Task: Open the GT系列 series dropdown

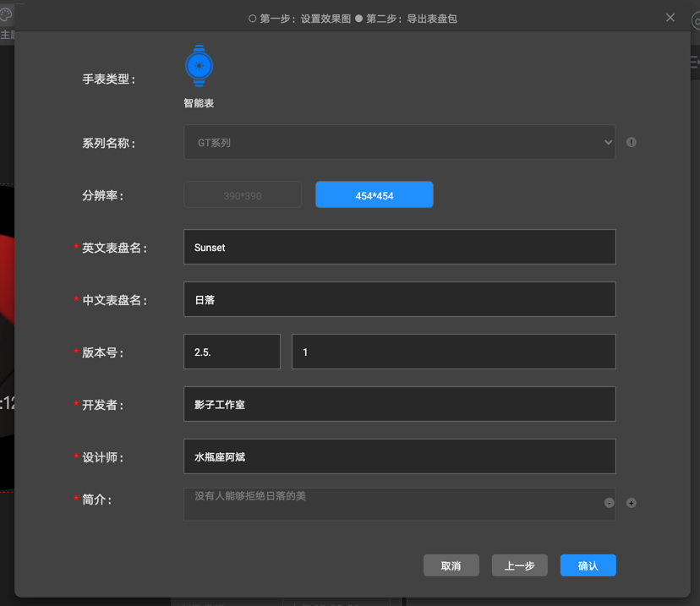Action: (x=399, y=142)
